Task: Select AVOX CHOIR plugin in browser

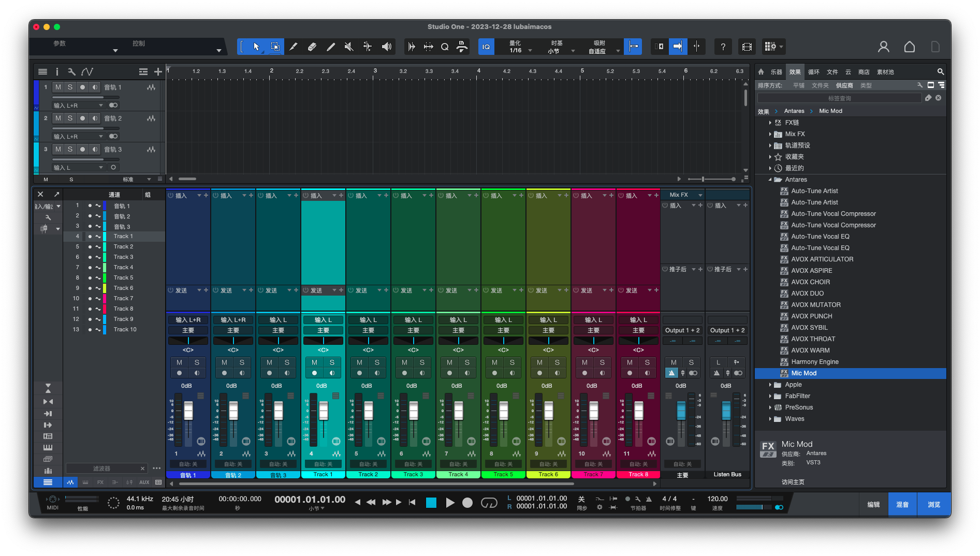Action: tap(810, 282)
